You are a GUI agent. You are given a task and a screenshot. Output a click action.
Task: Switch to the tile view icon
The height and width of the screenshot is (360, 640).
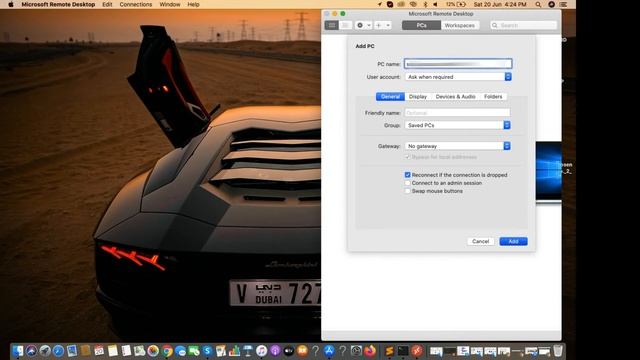click(332, 25)
